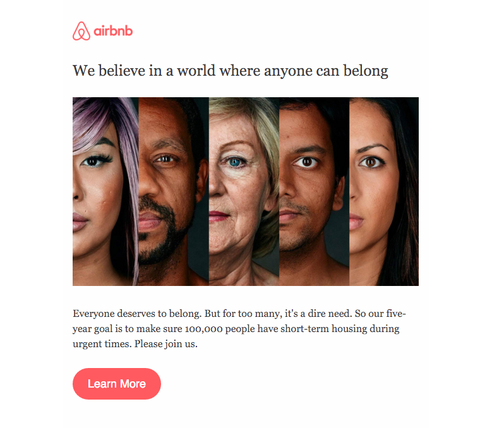504x428 pixels.
Task: Click the airbnb wordmark text
Action: tap(113, 31)
